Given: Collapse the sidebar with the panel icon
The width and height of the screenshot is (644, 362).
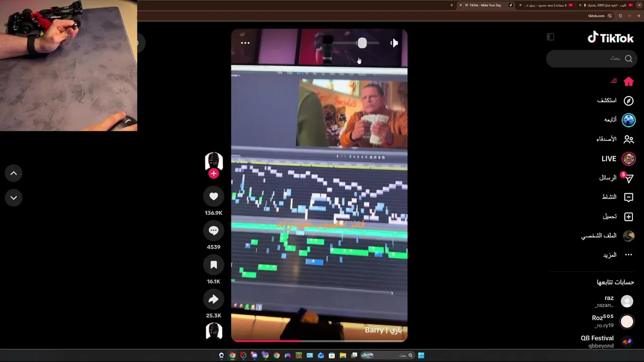Looking at the screenshot, I should click(550, 37).
